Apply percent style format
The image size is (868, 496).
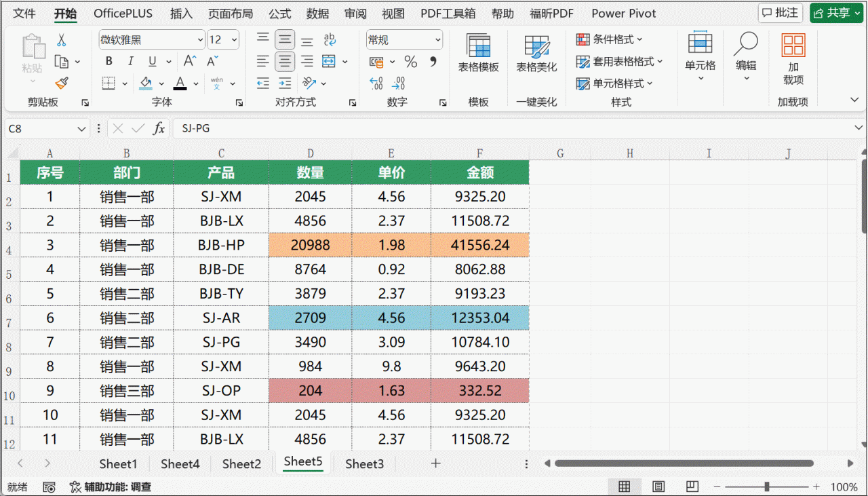[411, 62]
